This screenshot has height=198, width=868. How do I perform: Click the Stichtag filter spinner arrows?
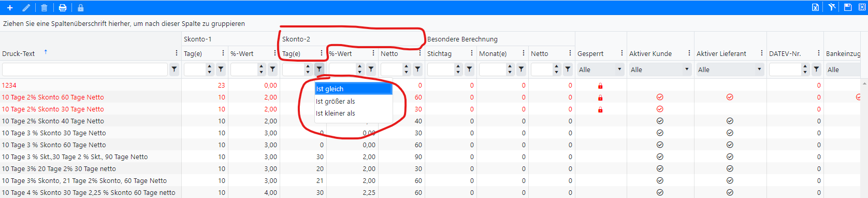tap(458, 69)
